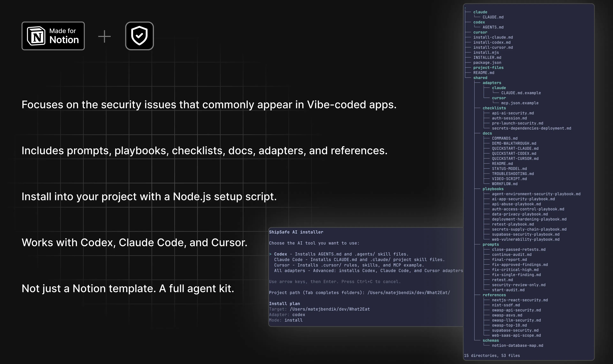Click the Mode: install line
Viewport: 613px width, 364px height.
pos(286,320)
